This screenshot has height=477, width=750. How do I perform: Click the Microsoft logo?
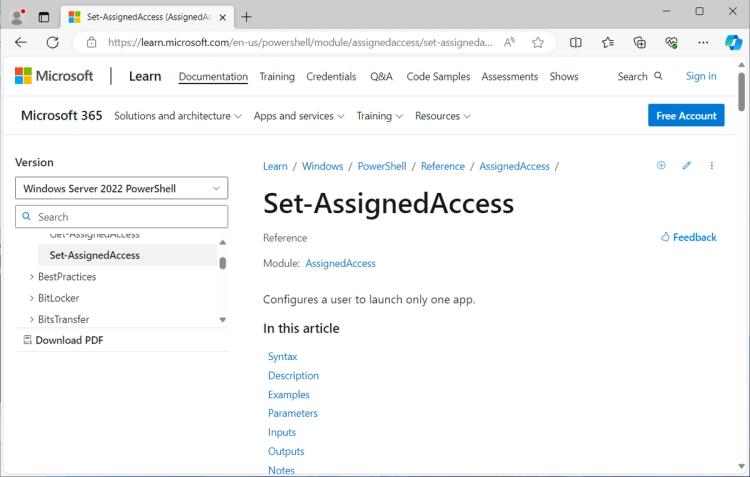(54, 76)
